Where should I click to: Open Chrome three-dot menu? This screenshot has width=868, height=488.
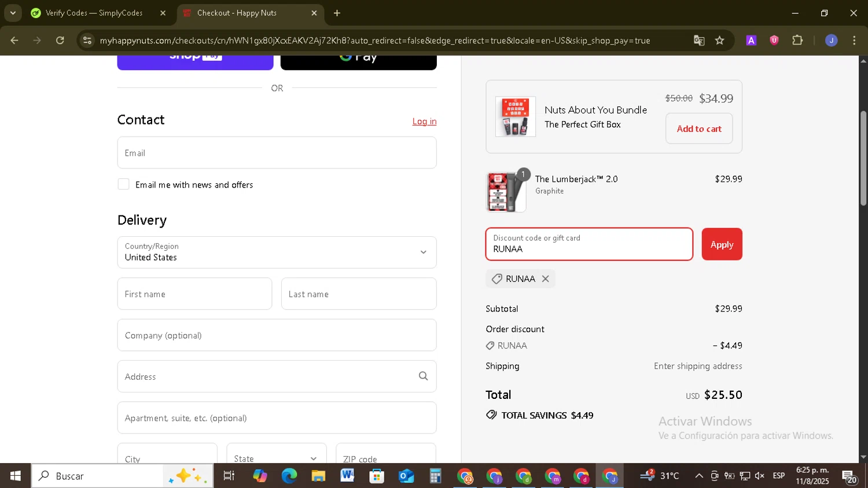854,41
